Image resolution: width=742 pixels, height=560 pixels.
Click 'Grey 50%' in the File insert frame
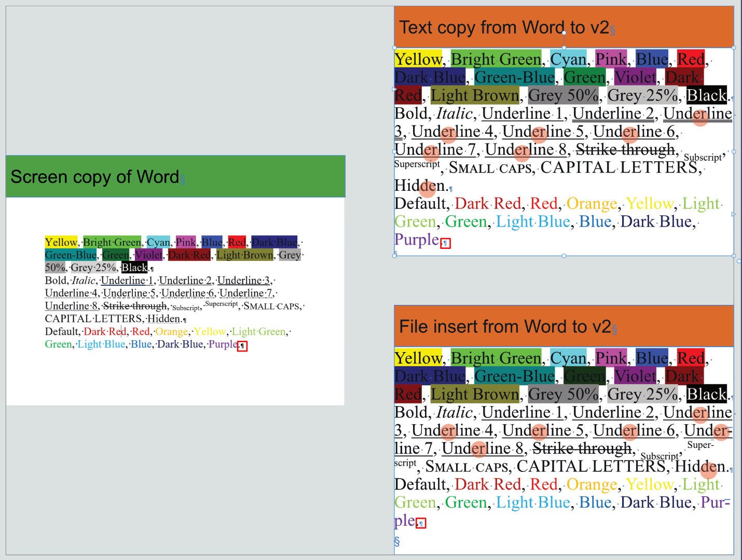[x=564, y=395]
